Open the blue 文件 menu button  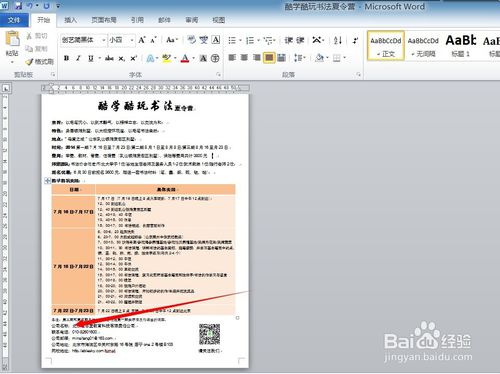[14, 20]
